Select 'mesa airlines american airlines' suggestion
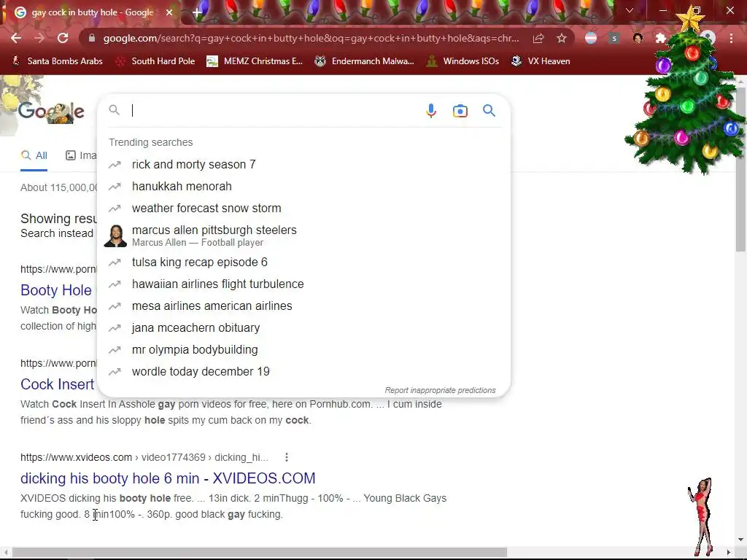 point(303,306)
